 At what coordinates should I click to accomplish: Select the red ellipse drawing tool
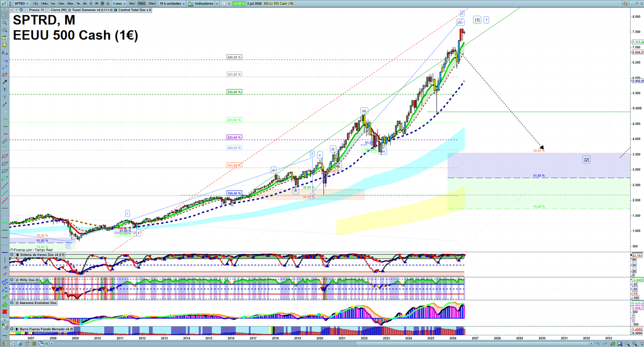click(5, 156)
